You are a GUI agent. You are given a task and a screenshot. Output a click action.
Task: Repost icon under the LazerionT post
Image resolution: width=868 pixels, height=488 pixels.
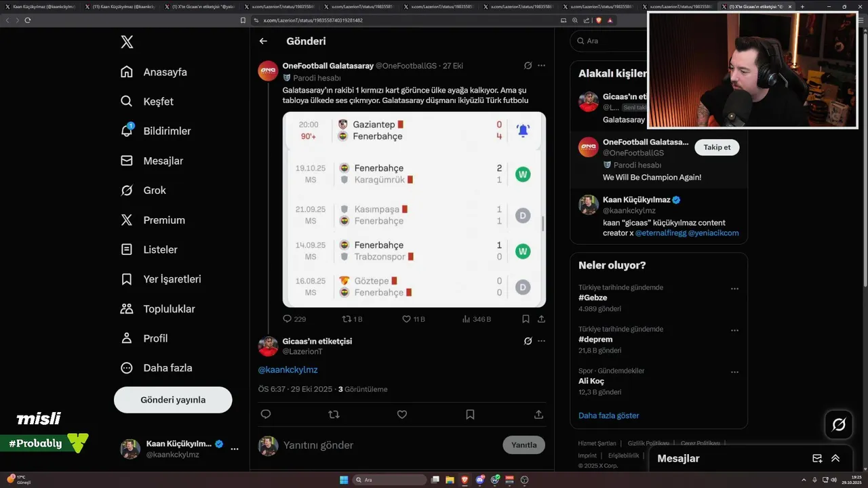[334, 414]
